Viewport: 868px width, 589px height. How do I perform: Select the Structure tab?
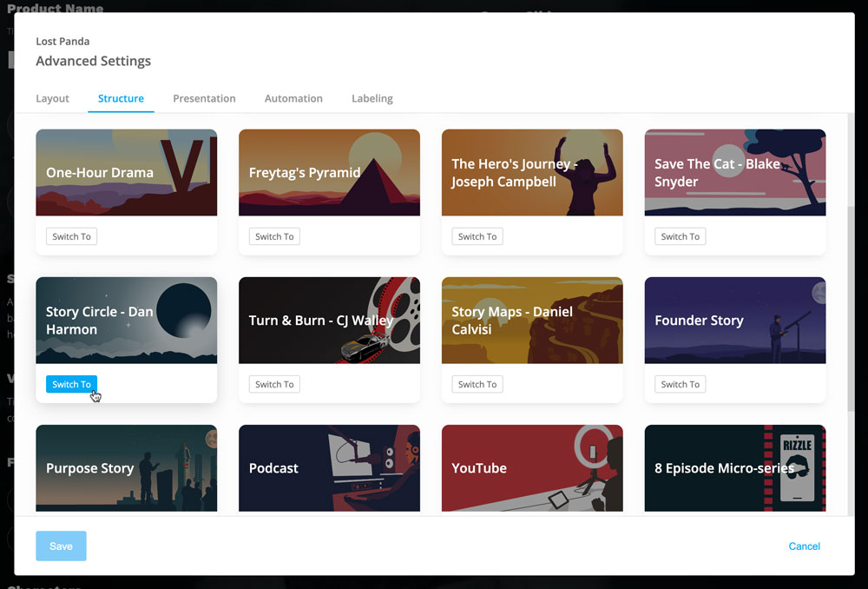click(121, 98)
